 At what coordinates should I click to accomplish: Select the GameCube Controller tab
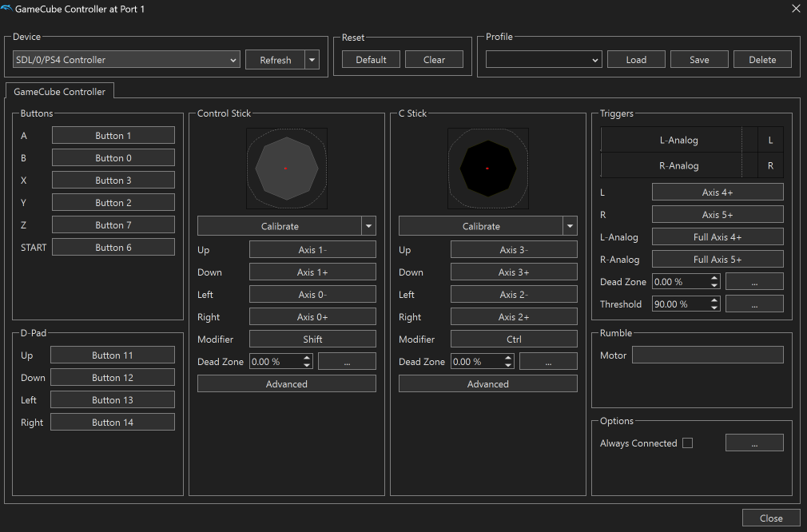[60, 92]
